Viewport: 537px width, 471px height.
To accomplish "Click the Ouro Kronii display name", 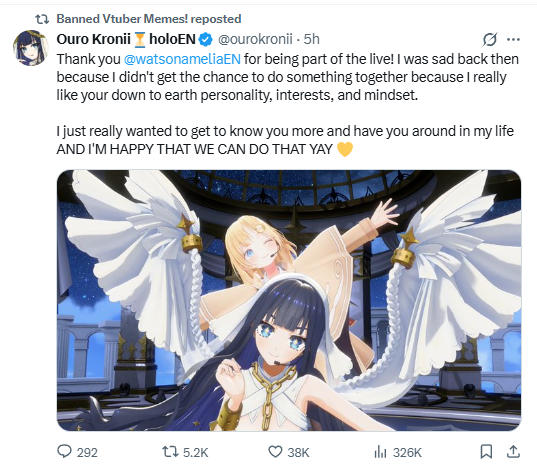I will (x=93, y=39).
